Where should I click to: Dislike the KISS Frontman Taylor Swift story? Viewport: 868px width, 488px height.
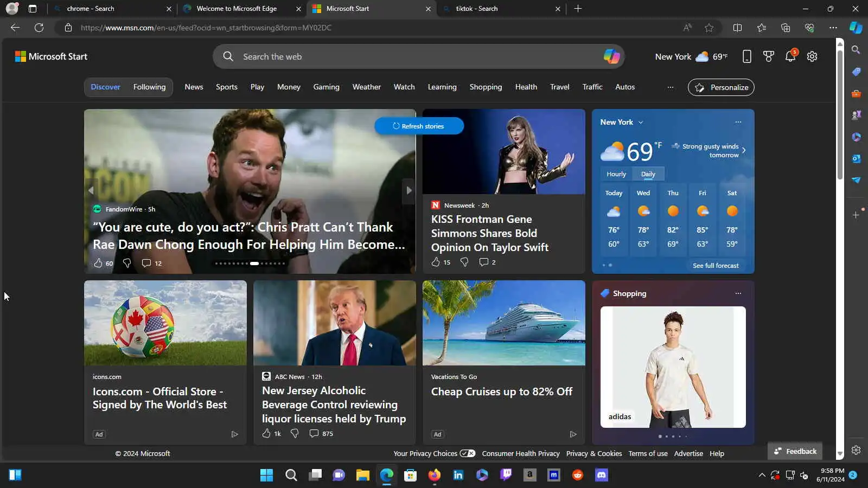464,262
